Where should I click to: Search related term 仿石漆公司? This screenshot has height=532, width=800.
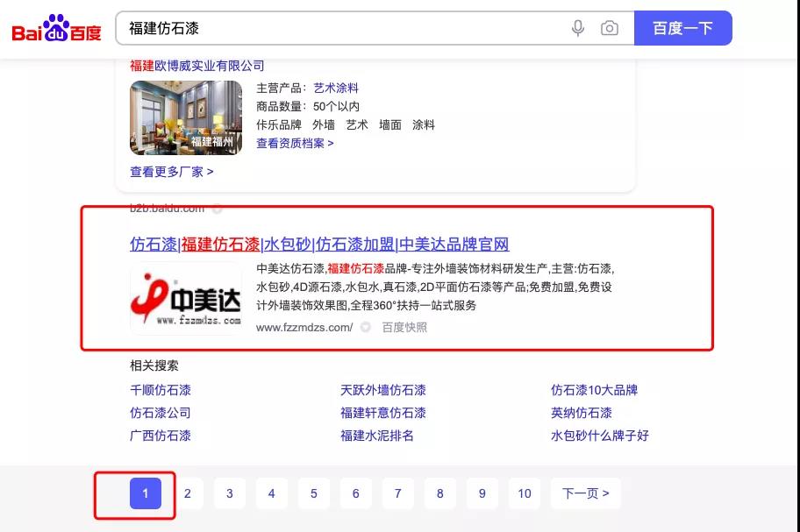click(161, 413)
